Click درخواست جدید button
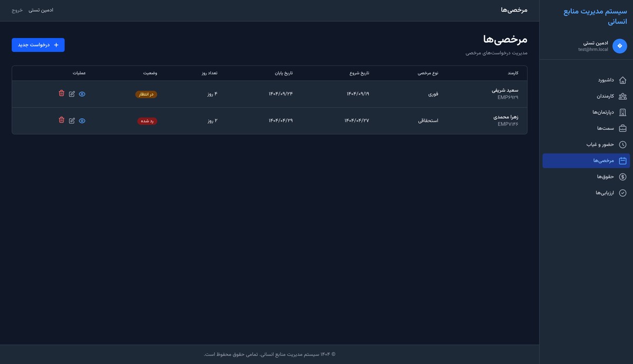Screen dimensions: 633x364 click(38, 45)
